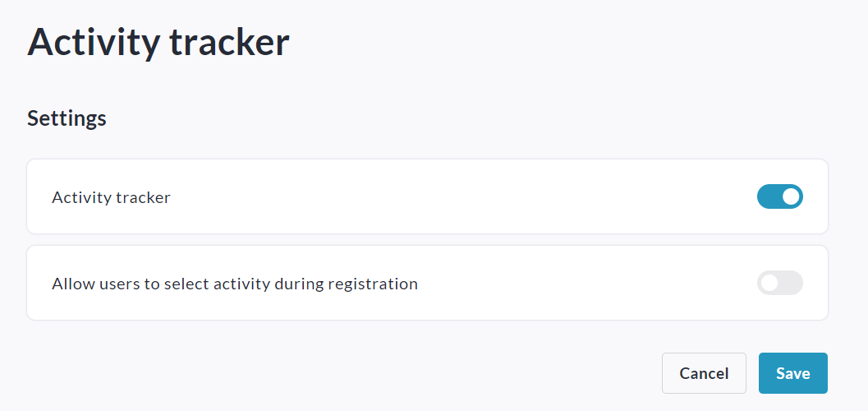Click the blue track of the enabled toggle

(x=768, y=196)
